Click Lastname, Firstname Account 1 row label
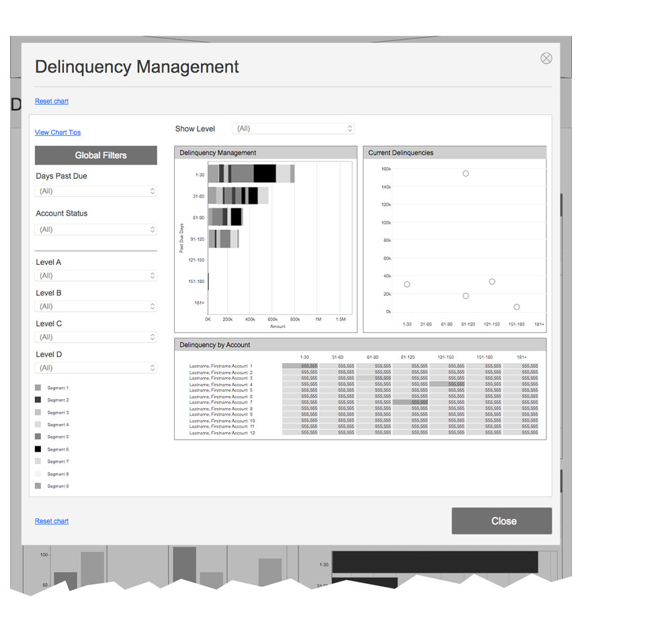The image size is (672, 634). pyautogui.click(x=220, y=366)
